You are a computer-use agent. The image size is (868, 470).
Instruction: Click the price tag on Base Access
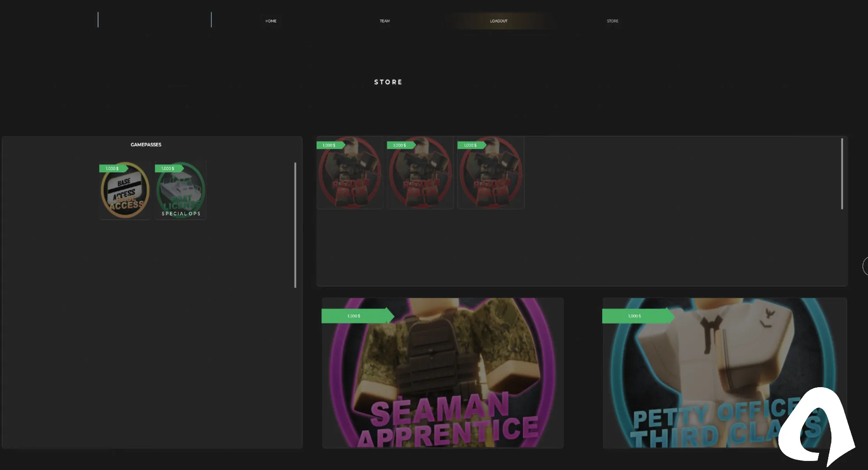112,168
